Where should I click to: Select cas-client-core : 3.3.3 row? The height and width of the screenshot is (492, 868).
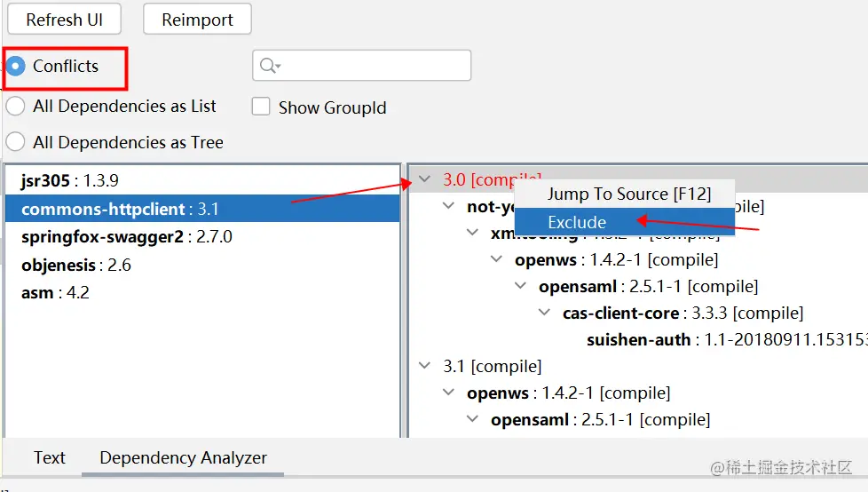coord(683,313)
